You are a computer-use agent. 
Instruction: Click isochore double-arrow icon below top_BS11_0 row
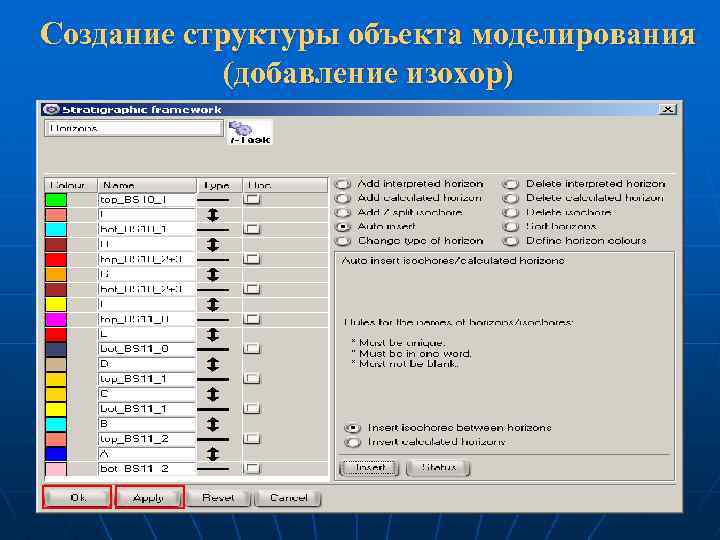click(212, 334)
